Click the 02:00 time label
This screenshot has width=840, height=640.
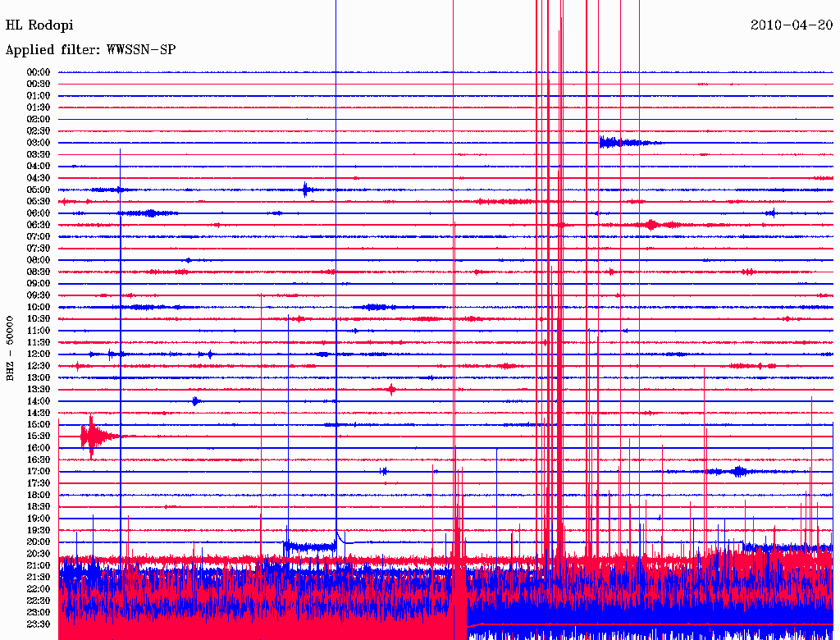coord(39,119)
